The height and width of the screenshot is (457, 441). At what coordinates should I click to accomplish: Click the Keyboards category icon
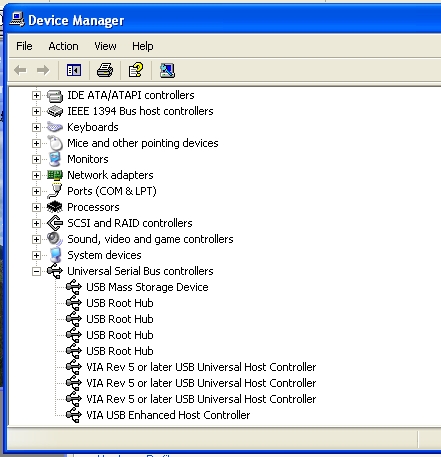click(x=55, y=127)
